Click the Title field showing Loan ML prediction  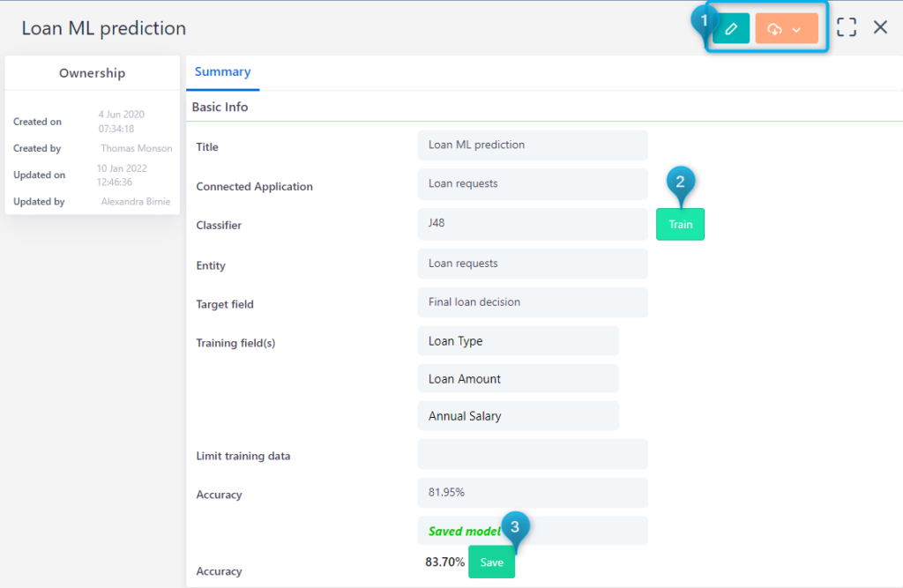click(x=533, y=145)
